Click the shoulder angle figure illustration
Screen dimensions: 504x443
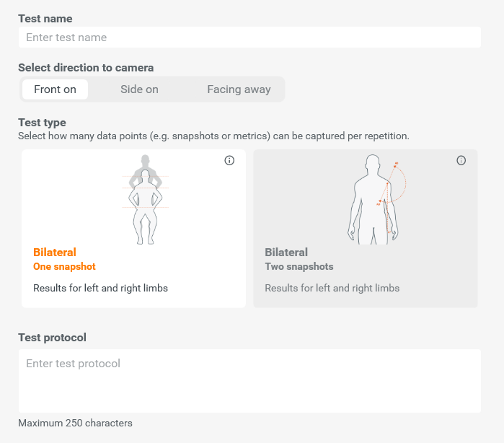pyautogui.click(x=376, y=199)
